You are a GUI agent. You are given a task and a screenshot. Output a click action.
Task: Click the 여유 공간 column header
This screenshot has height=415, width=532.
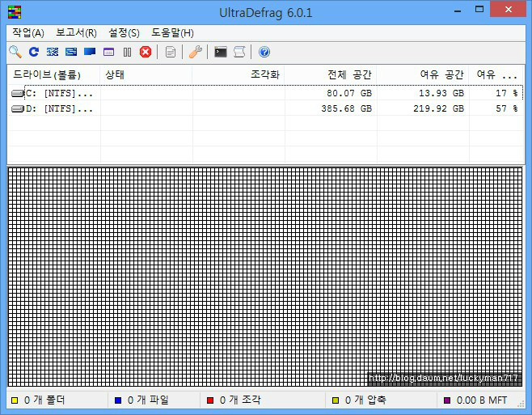(423, 74)
